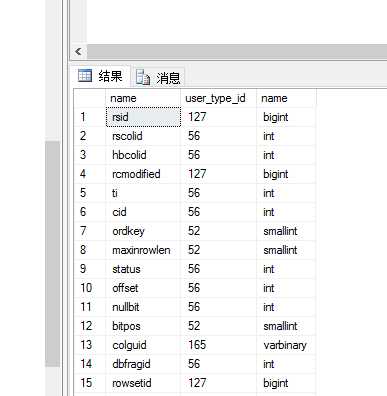Select the first 'name' column header

click(143, 98)
